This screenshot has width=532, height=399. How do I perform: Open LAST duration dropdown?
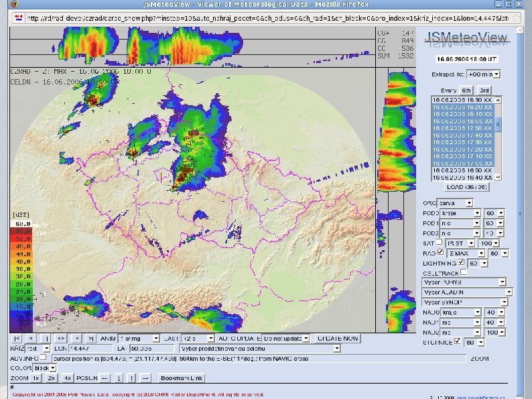[x=198, y=339]
